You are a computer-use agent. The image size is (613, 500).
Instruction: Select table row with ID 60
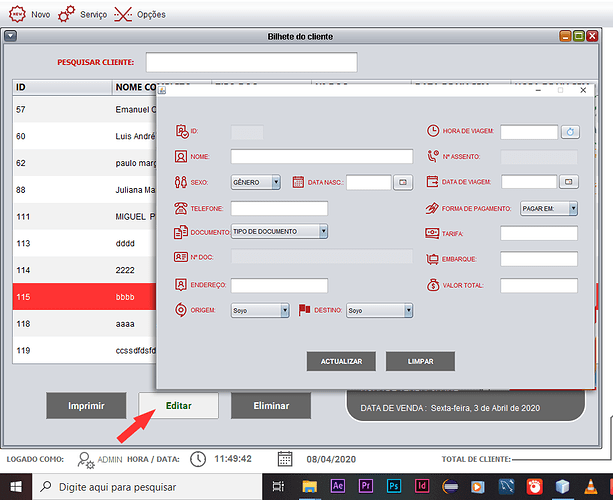click(x=84, y=136)
